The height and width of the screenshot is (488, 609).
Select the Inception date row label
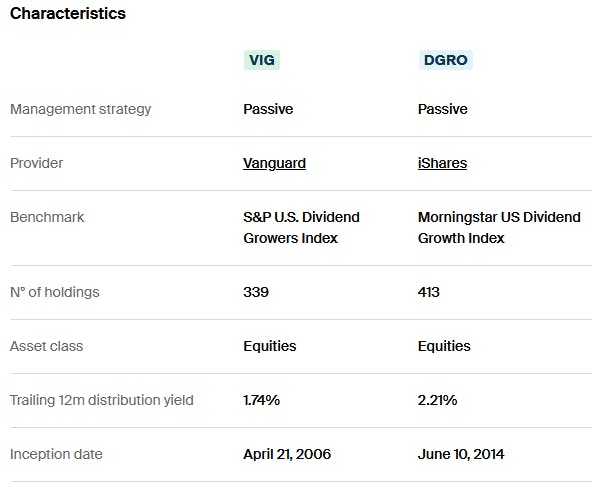(x=56, y=454)
